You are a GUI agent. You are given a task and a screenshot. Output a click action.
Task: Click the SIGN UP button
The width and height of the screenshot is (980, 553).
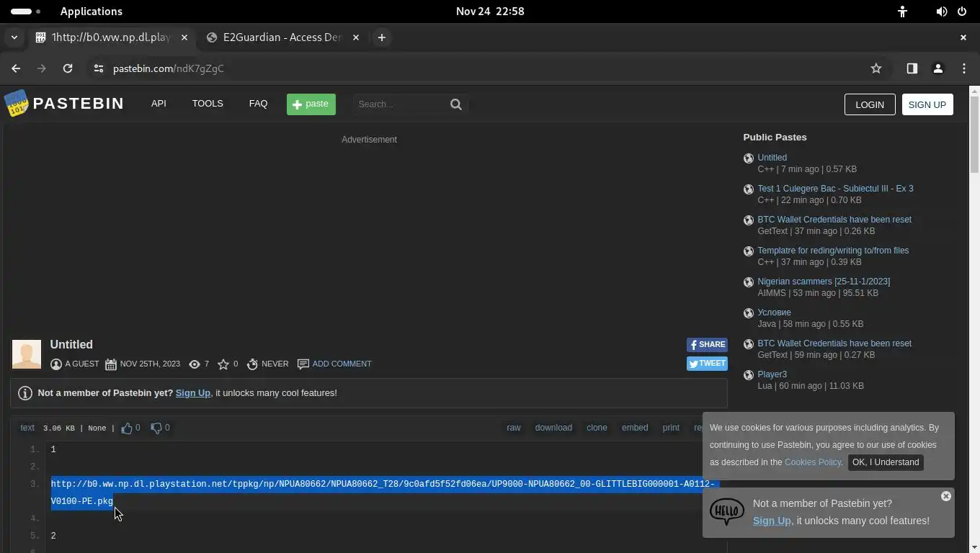(x=927, y=104)
